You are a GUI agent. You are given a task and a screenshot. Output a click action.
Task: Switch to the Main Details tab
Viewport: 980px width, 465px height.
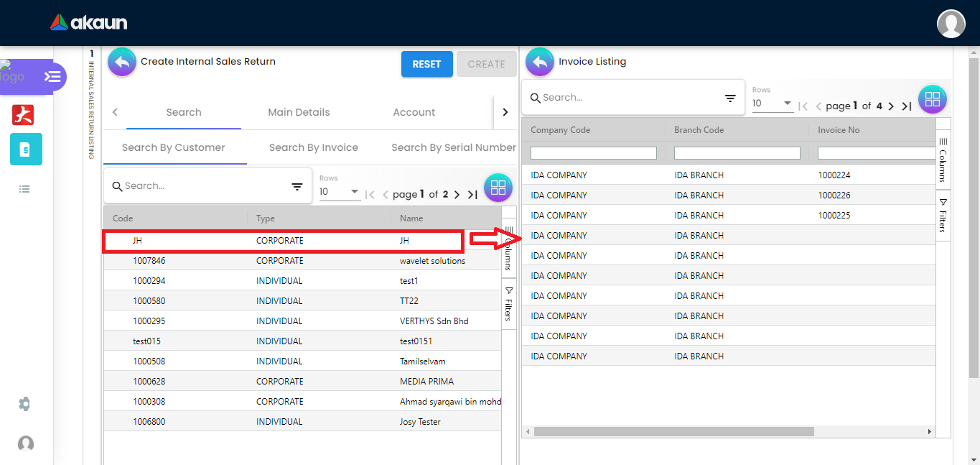[x=299, y=112]
